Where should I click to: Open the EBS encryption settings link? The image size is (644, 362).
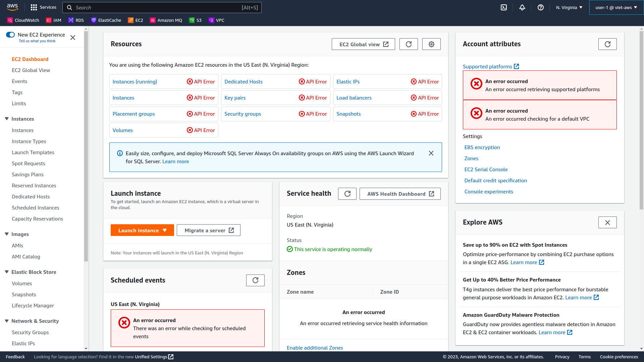click(x=482, y=147)
